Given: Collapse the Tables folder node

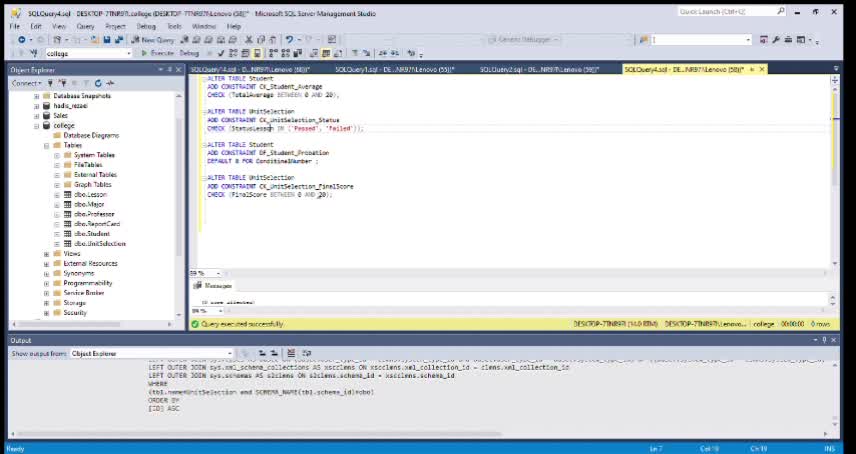Looking at the screenshot, I should pyautogui.click(x=46, y=145).
